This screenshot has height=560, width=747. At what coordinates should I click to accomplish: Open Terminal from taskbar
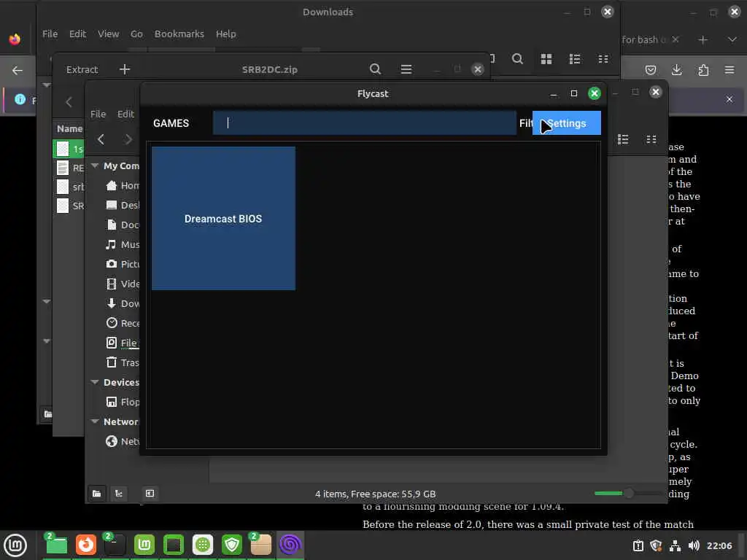pyautogui.click(x=115, y=545)
